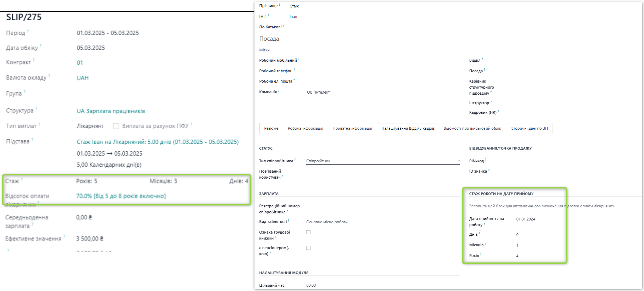Click the Цільовий час 00:00 field

coord(311,286)
